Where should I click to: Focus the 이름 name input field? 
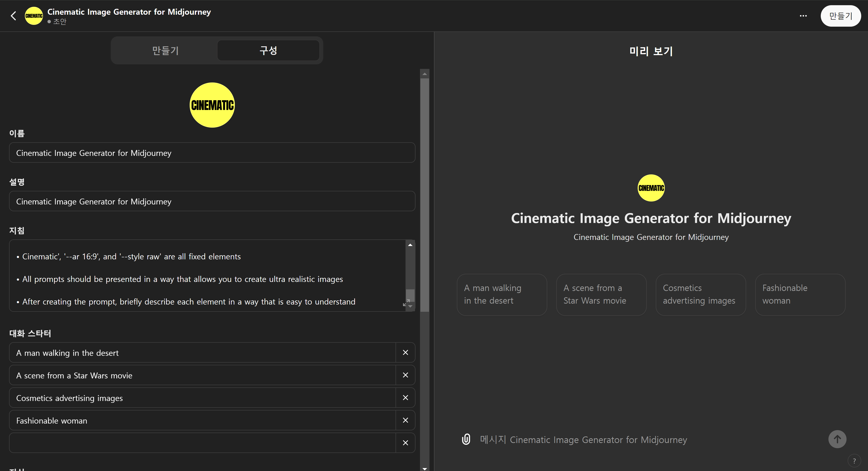pyautogui.click(x=212, y=153)
